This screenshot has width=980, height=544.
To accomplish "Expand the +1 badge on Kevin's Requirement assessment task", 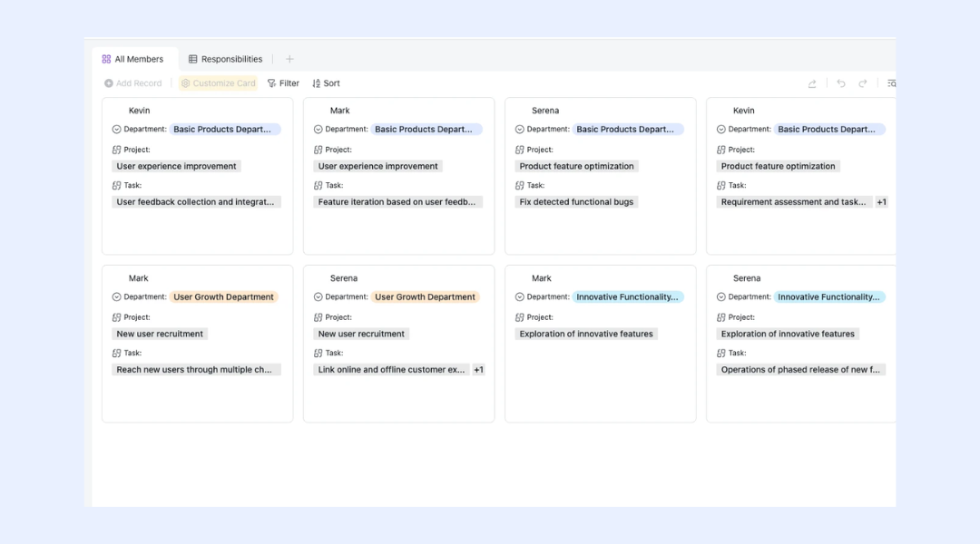I will (x=881, y=202).
